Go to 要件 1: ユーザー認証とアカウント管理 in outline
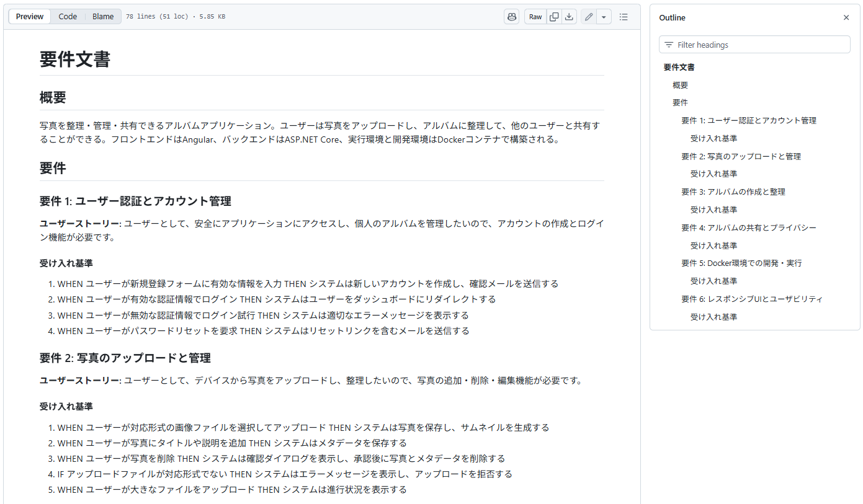This screenshot has height=504, width=863. coord(748,121)
